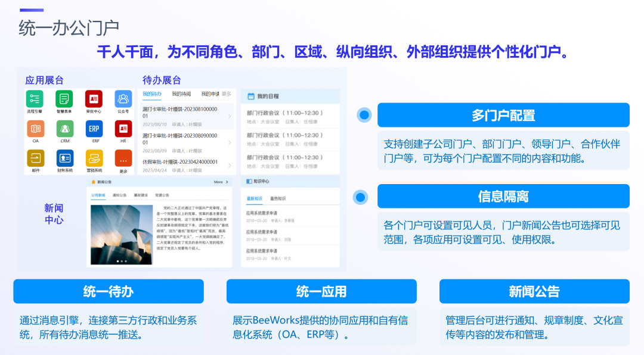Open the 审批中心 app icon
Viewport: 644px width, 355px height.
point(94,99)
